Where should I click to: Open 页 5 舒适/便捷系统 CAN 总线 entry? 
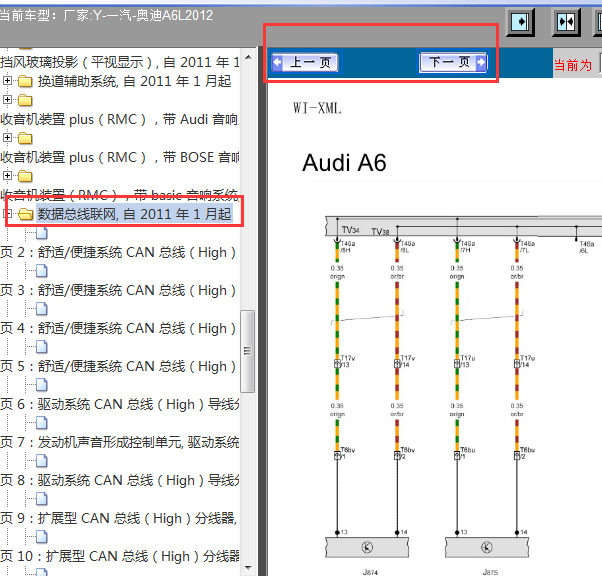(x=118, y=366)
